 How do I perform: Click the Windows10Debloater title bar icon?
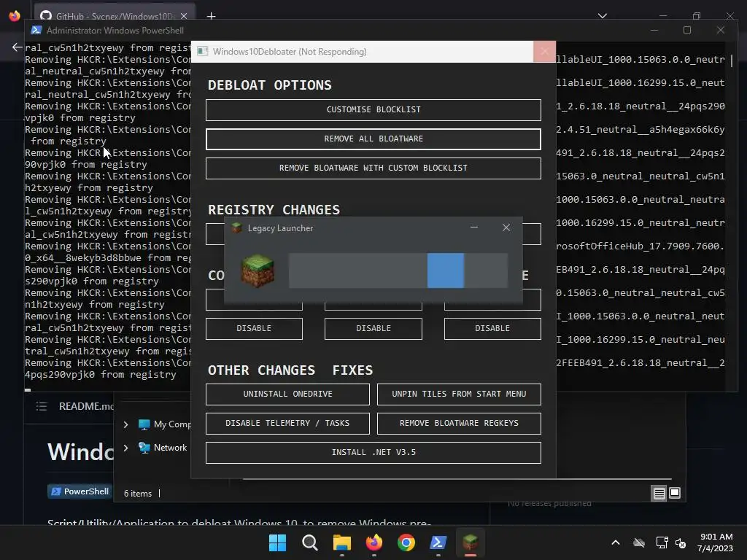[x=203, y=52]
